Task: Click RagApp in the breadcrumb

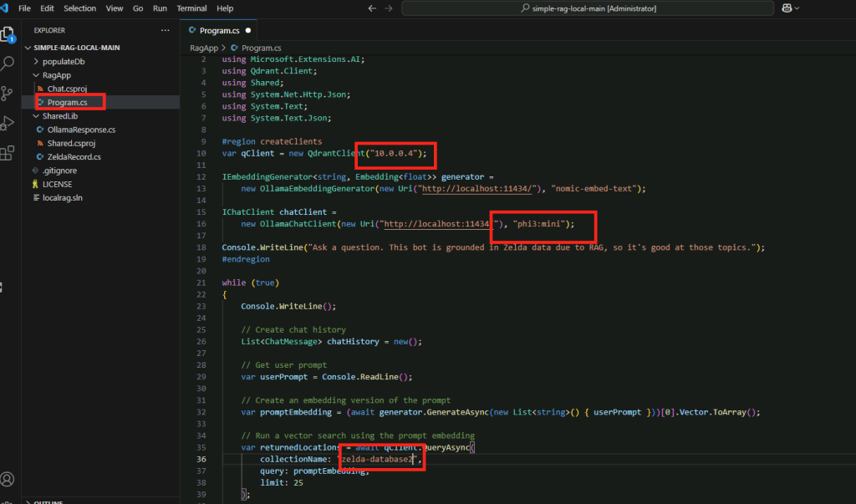Action: tap(204, 48)
